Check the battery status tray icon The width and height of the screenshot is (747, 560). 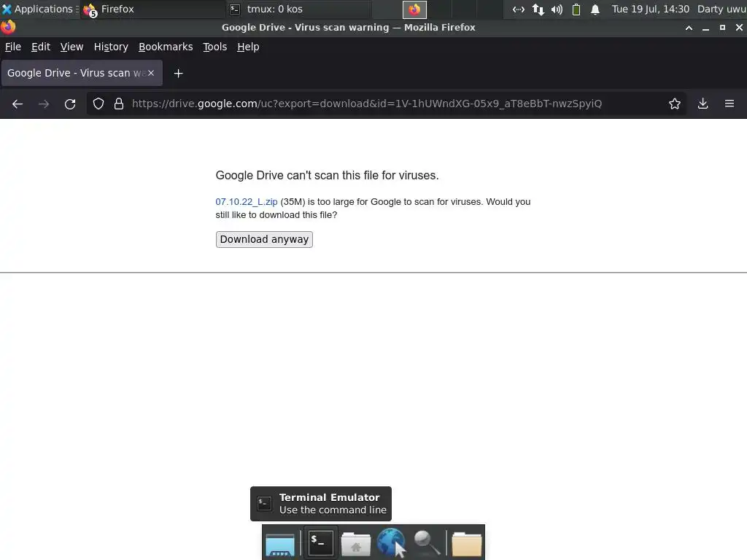(x=576, y=9)
